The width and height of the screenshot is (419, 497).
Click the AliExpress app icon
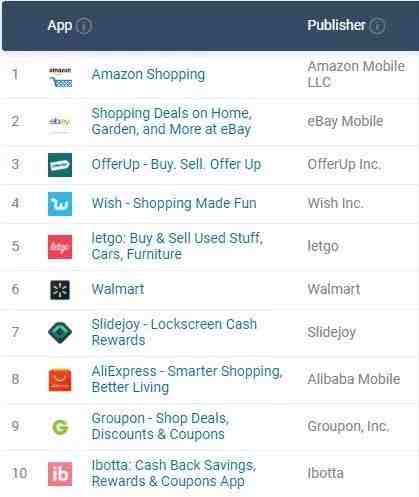click(x=60, y=380)
